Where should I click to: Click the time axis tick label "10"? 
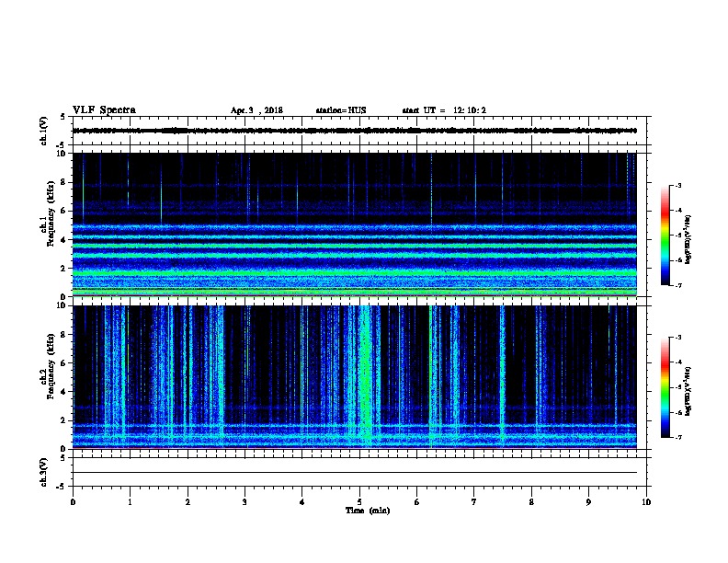point(646,502)
